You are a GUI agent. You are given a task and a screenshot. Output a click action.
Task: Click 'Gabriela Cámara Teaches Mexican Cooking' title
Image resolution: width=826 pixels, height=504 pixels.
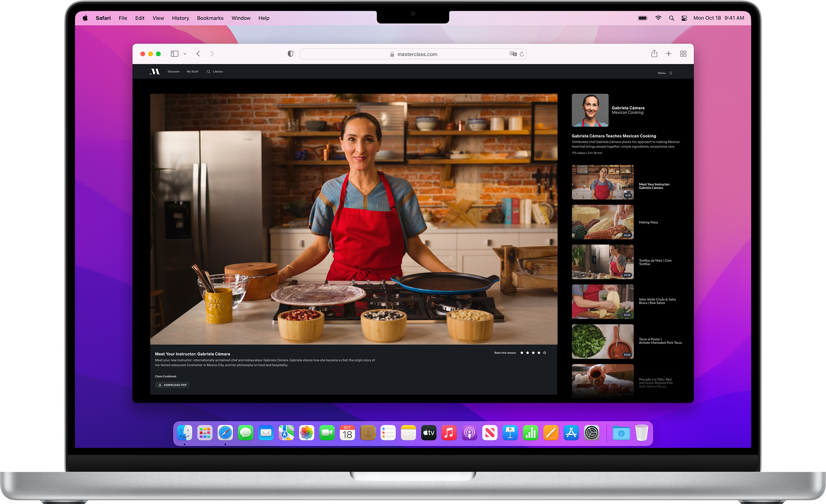(x=614, y=136)
